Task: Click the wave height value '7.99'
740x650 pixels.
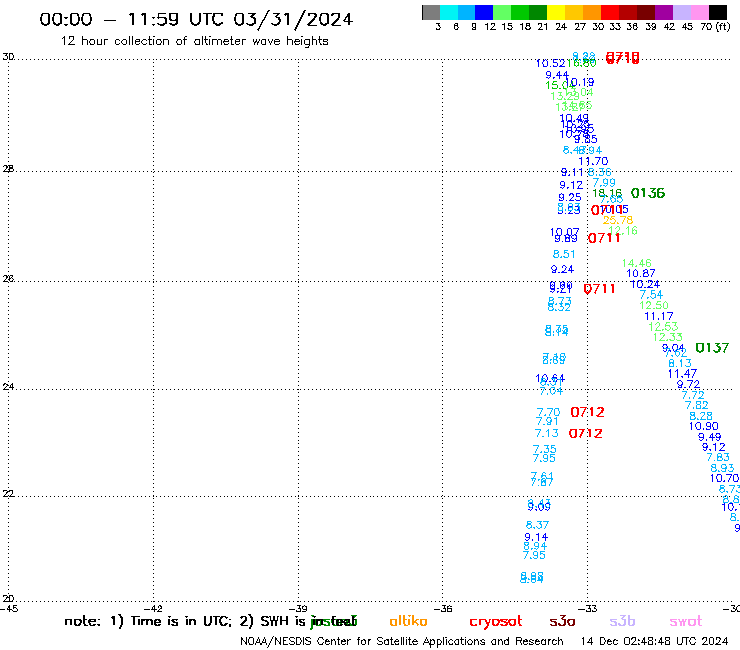Action: (x=604, y=183)
